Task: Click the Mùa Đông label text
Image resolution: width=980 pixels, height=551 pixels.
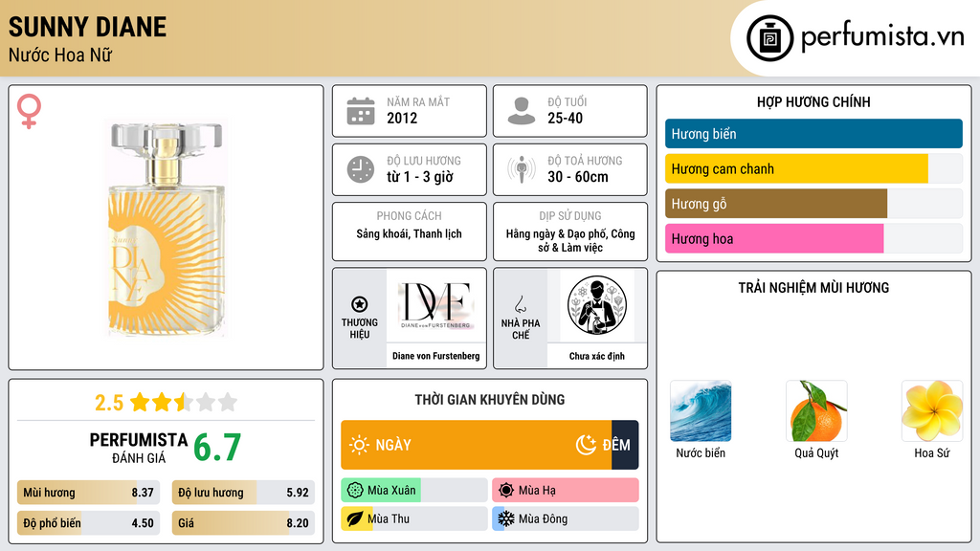Action: pos(543,518)
